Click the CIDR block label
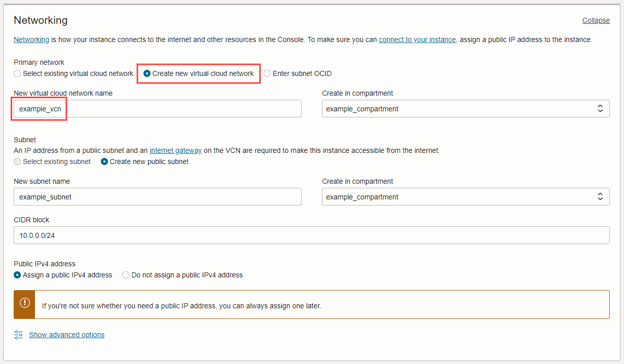This screenshot has height=364, width=624. pyautogui.click(x=31, y=220)
